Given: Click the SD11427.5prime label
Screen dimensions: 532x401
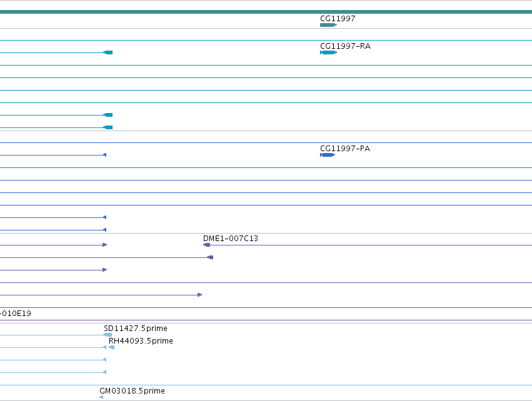Looking at the screenshot, I should (136, 328).
